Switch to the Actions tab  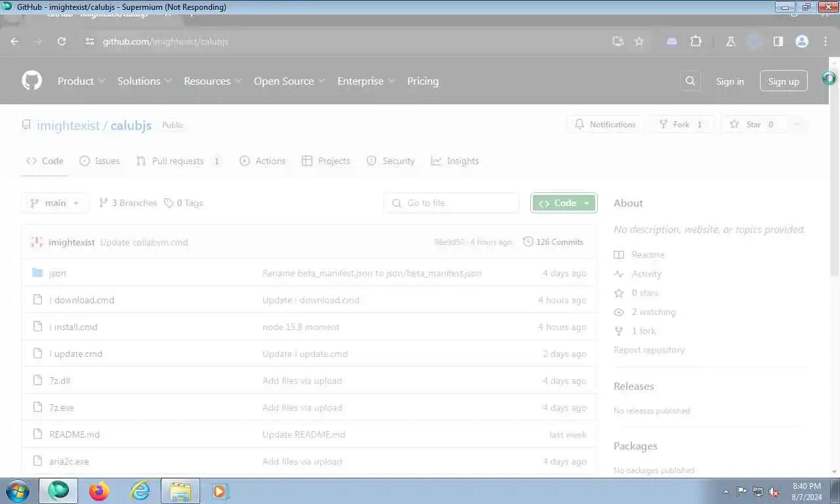262,161
